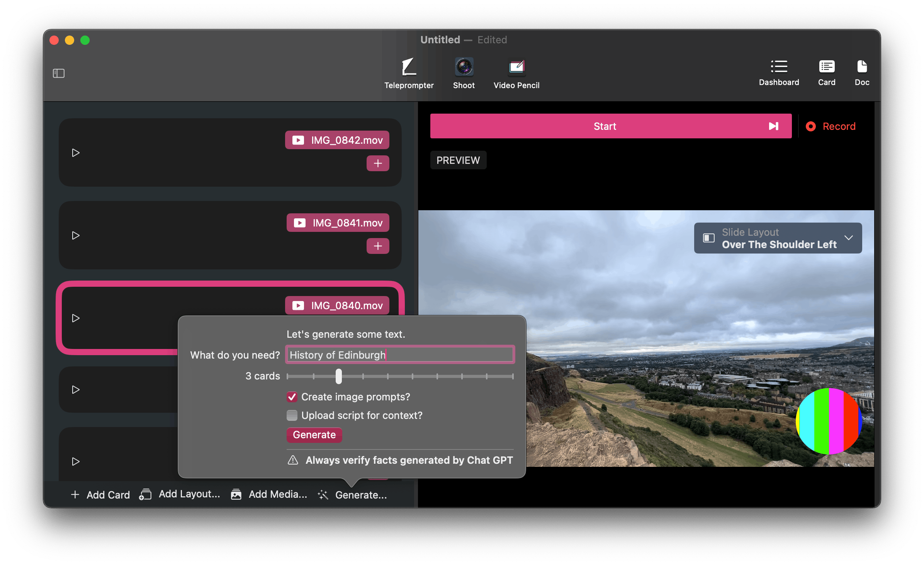Click the Slide Layout chevron arrow
Screen dimensions: 924x565
848,238
